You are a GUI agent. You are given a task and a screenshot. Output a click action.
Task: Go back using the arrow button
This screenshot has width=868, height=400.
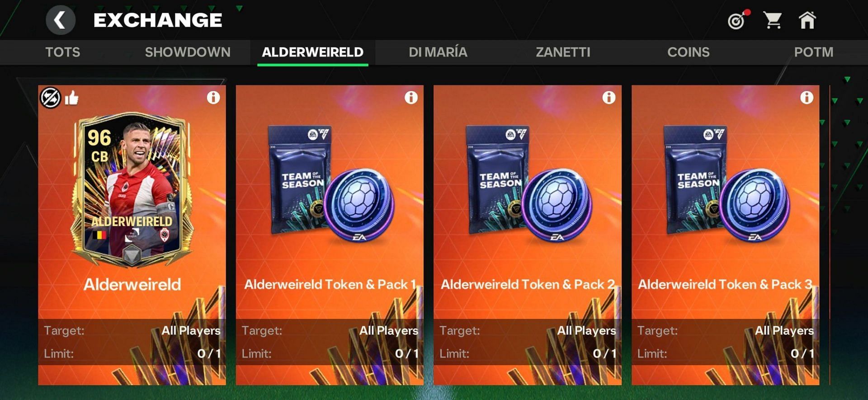click(60, 20)
